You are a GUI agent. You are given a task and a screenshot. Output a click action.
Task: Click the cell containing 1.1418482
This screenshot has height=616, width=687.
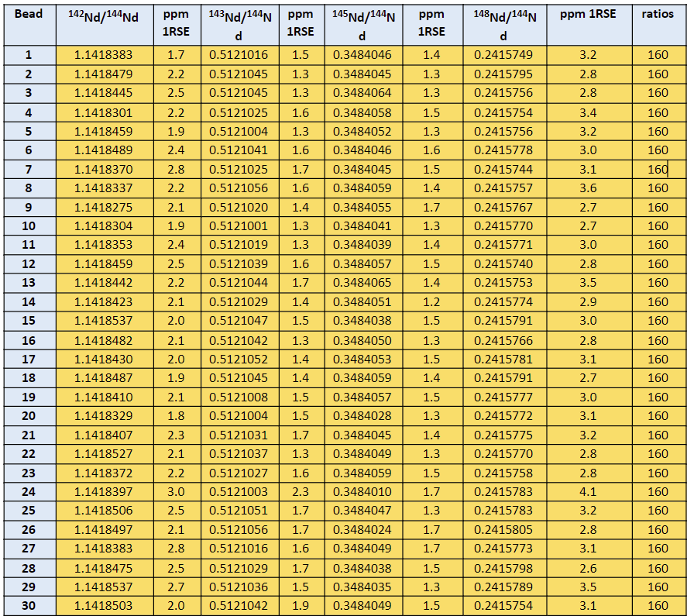[105, 340]
